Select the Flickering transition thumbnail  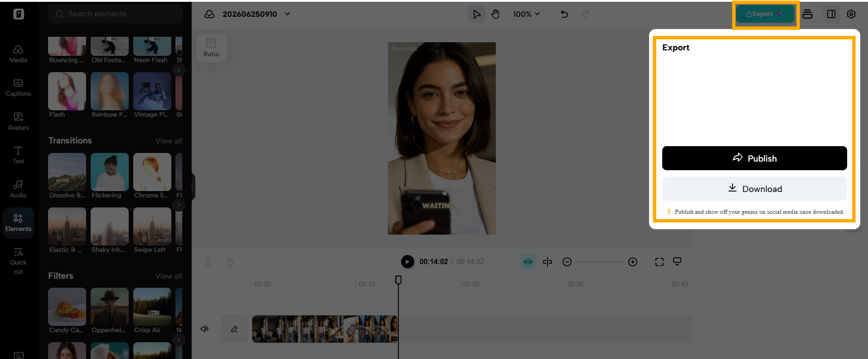click(x=110, y=172)
